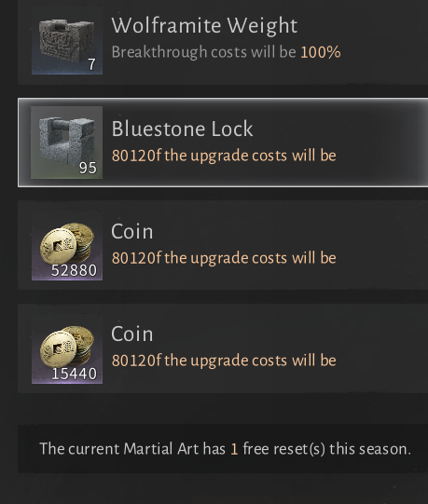The width and height of the screenshot is (428, 504).
Task: Click the Wolframite Weight item icon
Action: coord(67,41)
